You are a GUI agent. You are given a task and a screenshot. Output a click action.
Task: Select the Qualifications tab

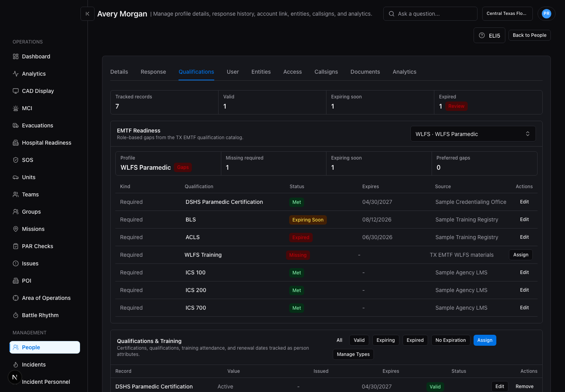[x=196, y=72]
